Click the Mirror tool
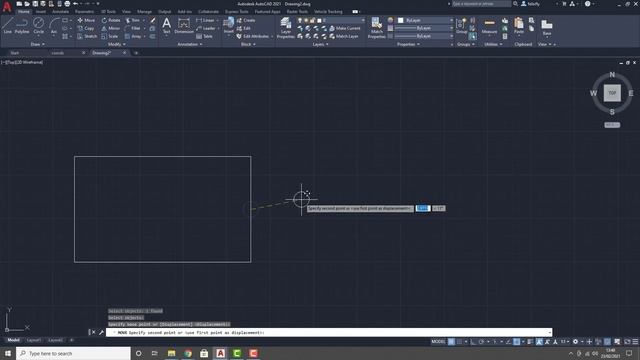The width and height of the screenshot is (640, 360). click(111, 28)
